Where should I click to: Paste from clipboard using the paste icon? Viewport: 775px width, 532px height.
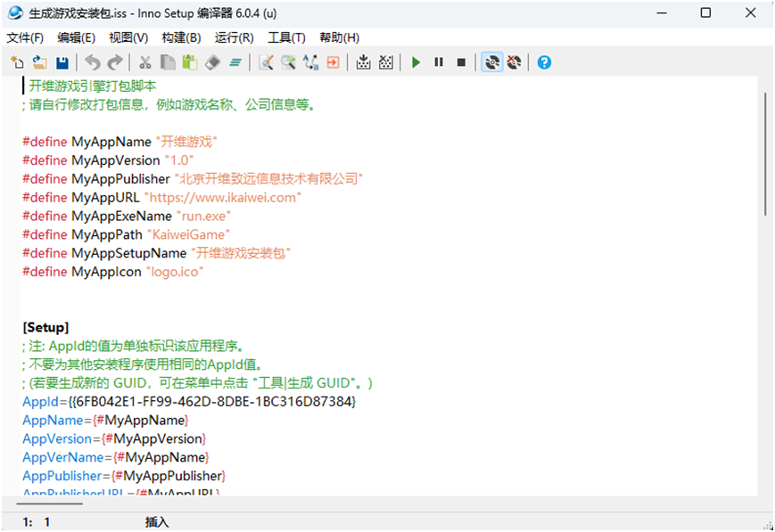coord(190,62)
